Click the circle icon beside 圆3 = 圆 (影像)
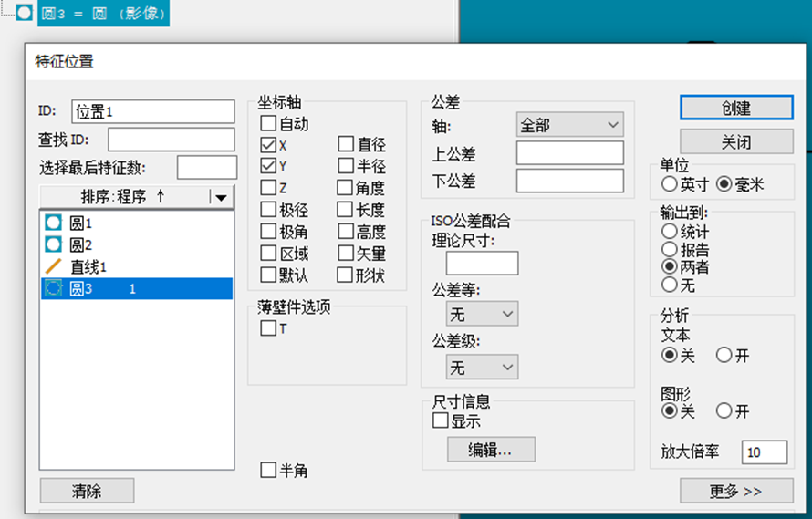This screenshot has width=812, height=519. 25,14
